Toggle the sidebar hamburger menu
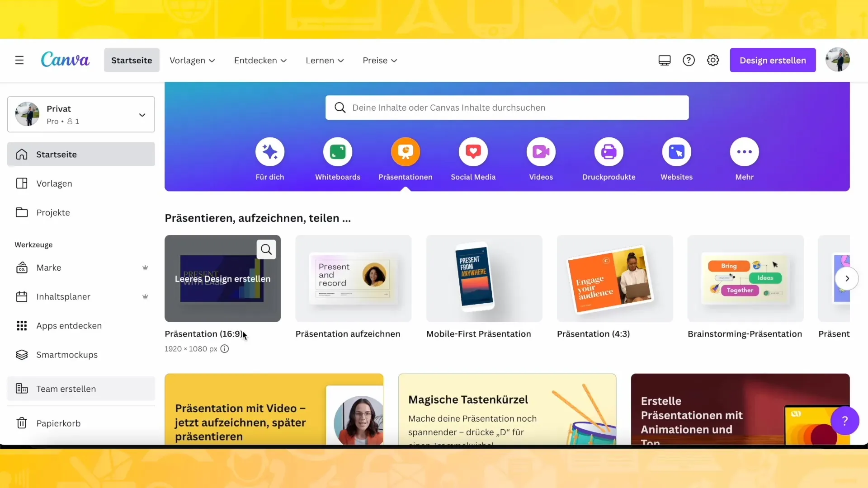This screenshot has height=488, width=868. point(19,60)
